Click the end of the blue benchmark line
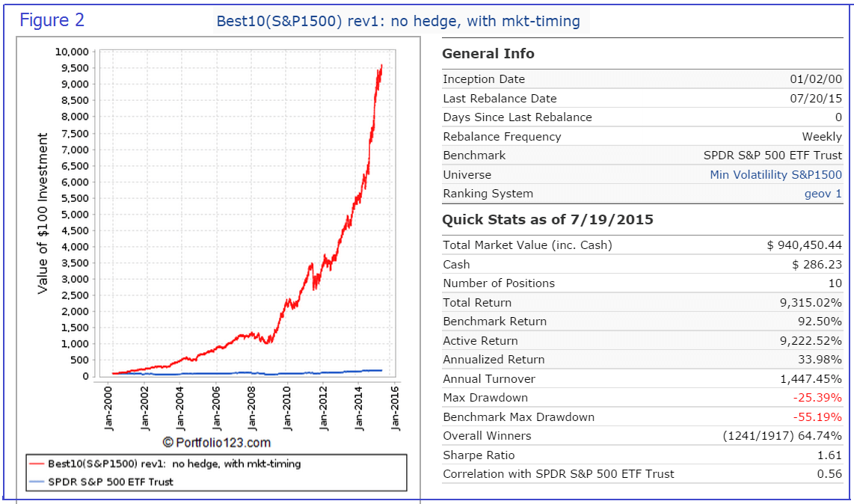Screen dimensions: 854x504 click(x=381, y=370)
